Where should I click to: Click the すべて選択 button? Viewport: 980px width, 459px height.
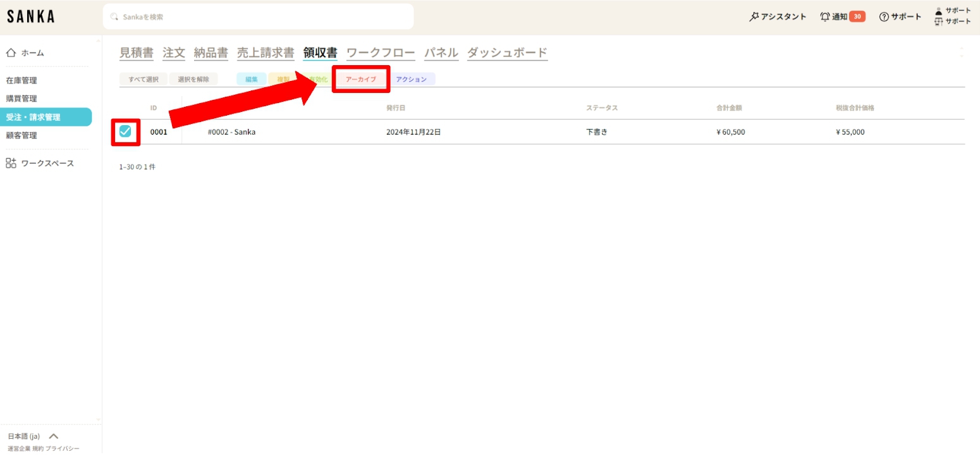click(x=143, y=80)
